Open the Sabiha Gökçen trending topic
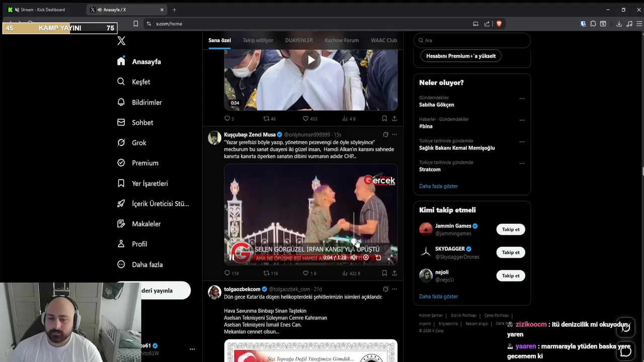The width and height of the screenshot is (644, 362). pos(437,105)
